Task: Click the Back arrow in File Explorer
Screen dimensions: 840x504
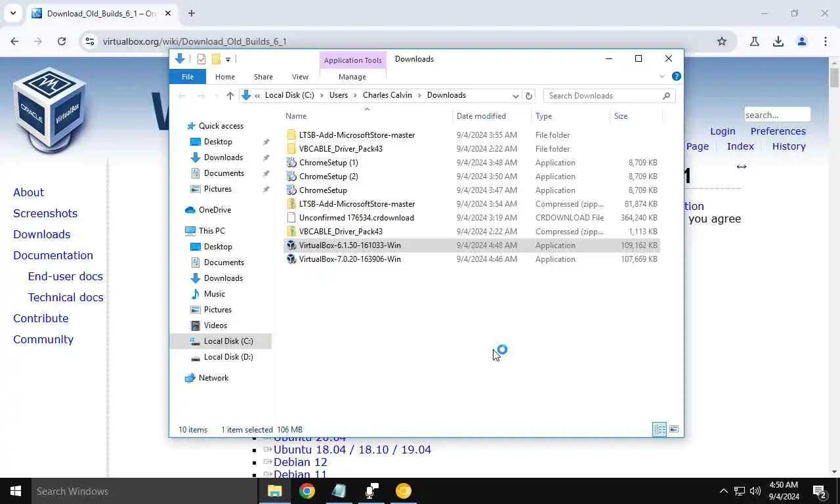Action: pyautogui.click(x=182, y=96)
